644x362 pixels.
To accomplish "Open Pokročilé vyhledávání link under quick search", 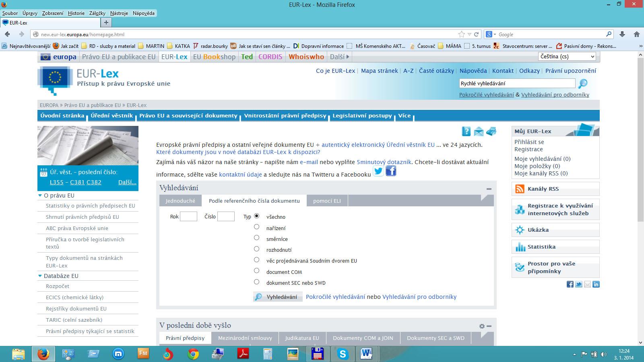I will [x=487, y=95].
